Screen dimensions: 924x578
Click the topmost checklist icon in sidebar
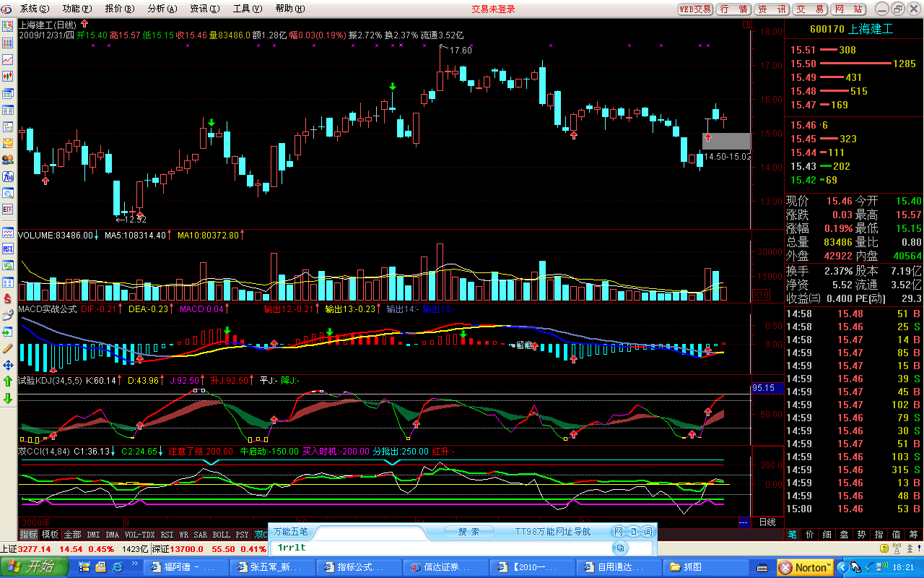pyautogui.click(x=8, y=26)
